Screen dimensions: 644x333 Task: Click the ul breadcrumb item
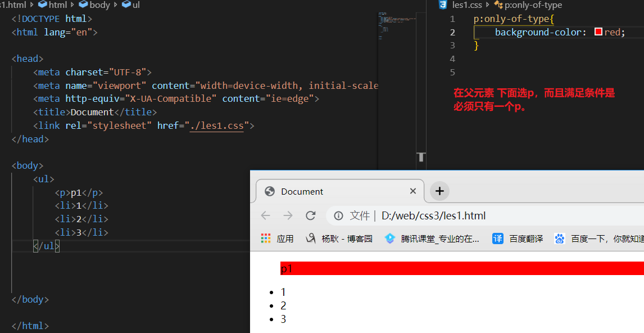[131, 4]
